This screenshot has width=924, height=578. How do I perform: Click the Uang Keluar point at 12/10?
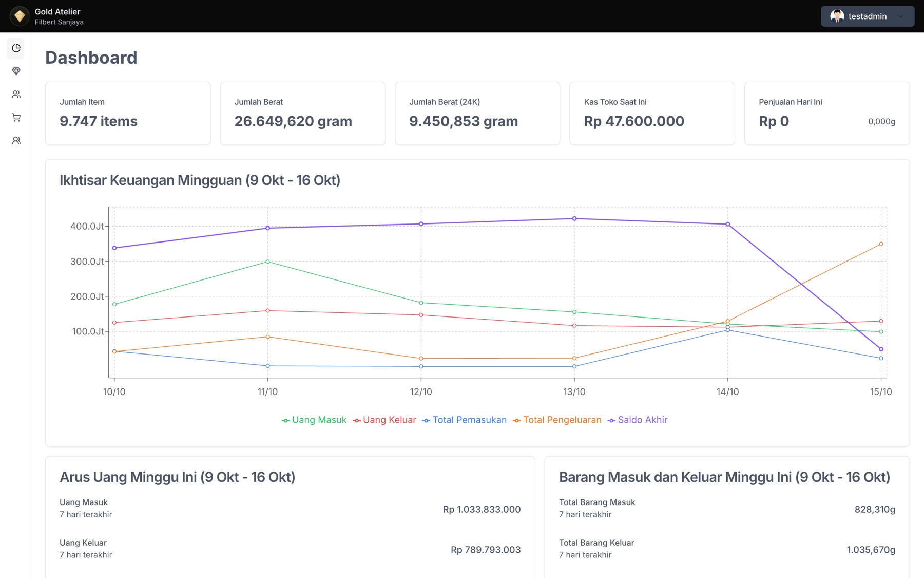[x=421, y=315]
